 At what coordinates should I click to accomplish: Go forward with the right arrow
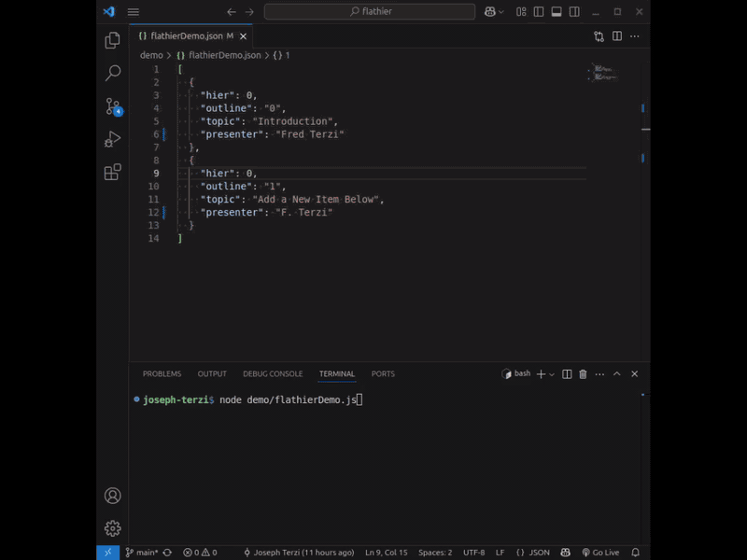click(249, 12)
